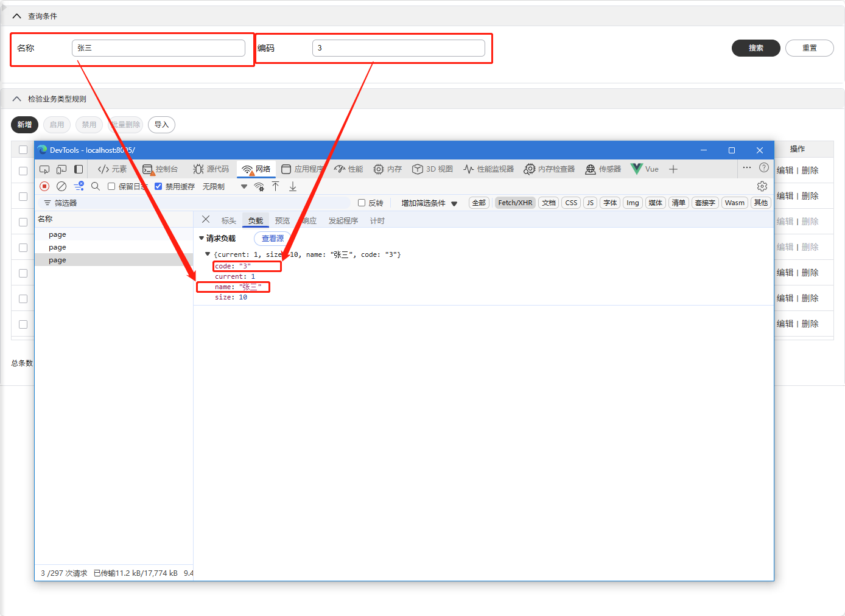Screen dimensions: 845x616
Task: Switch to the 标头 tab
Action: pyautogui.click(x=228, y=220)
